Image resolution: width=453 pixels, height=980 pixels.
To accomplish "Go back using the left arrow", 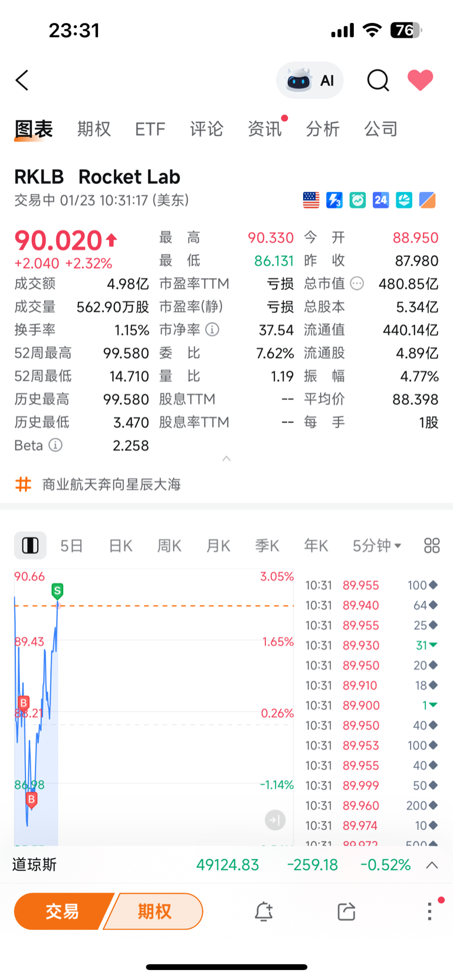I will point(22,80).
